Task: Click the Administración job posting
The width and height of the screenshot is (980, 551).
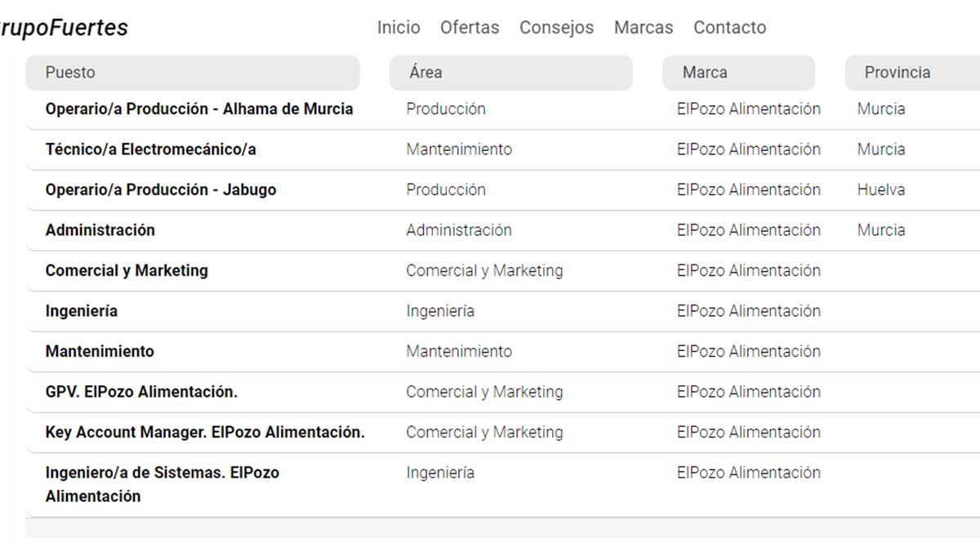Action: 100,230
